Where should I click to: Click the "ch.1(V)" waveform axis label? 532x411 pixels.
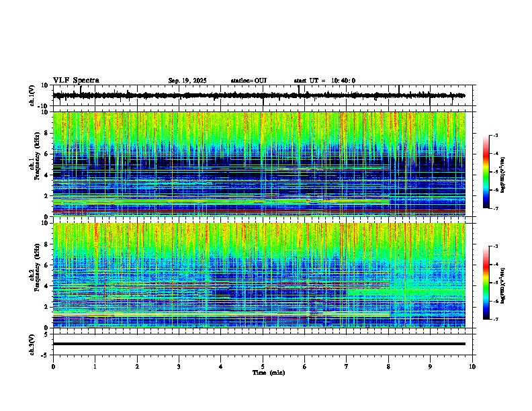(x=32, y=95)
